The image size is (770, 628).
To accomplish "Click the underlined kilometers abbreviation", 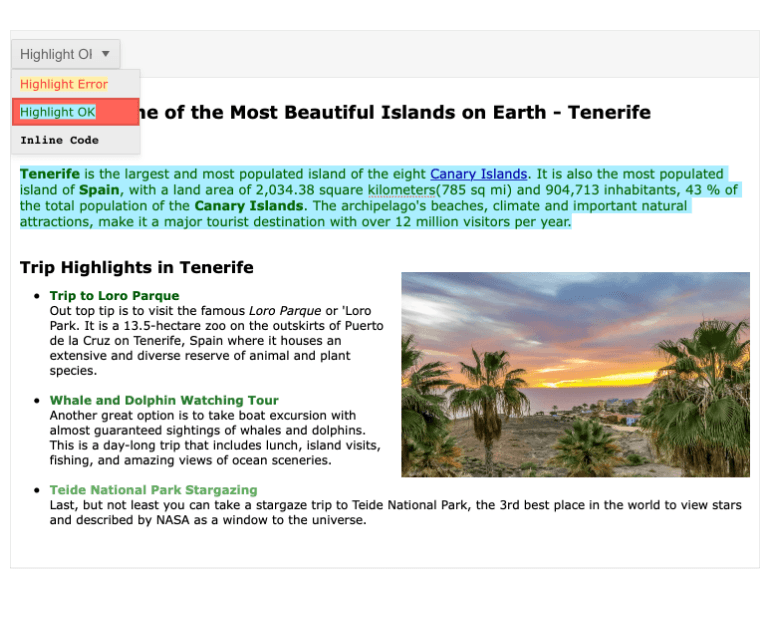I will [401, 190].
